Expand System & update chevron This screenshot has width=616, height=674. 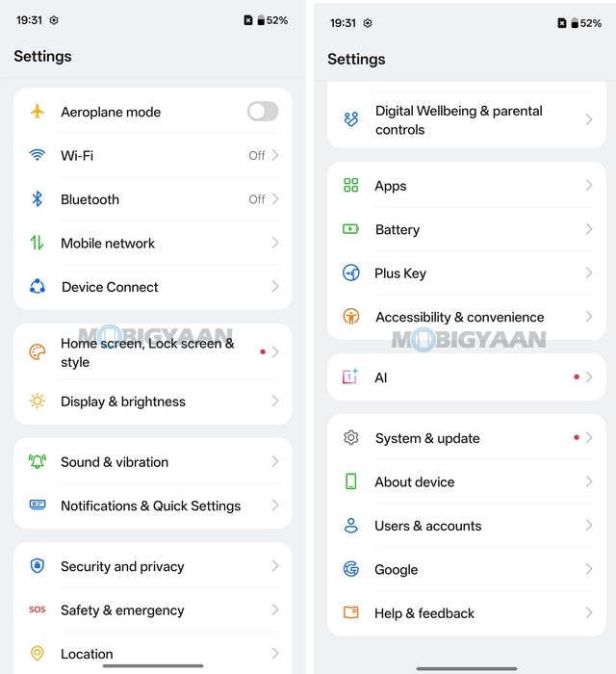pyautogui.click(x=588, y=438)
